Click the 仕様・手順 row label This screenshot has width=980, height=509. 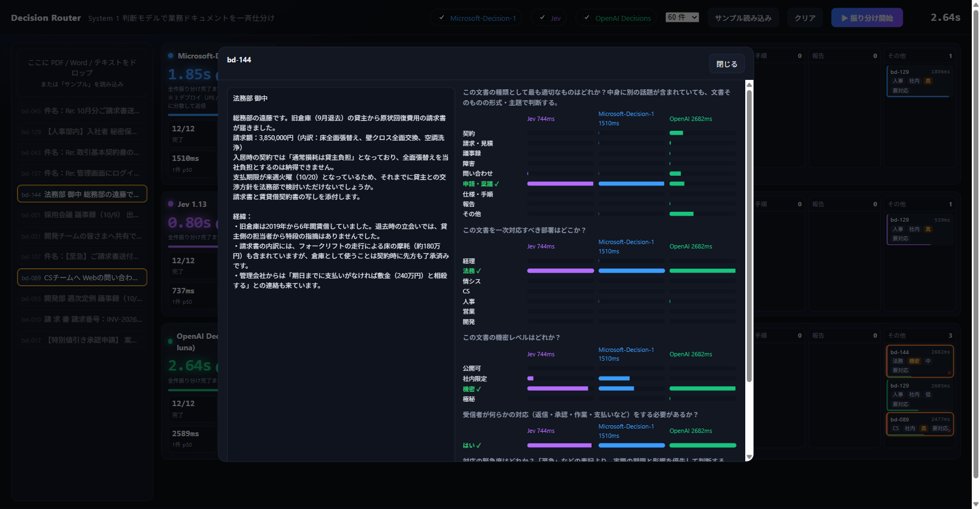coord(478,194)
